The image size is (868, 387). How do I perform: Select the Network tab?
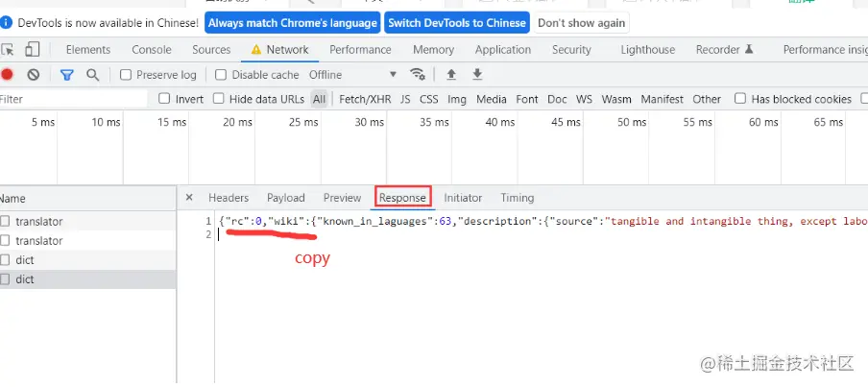tap(279, 50)
